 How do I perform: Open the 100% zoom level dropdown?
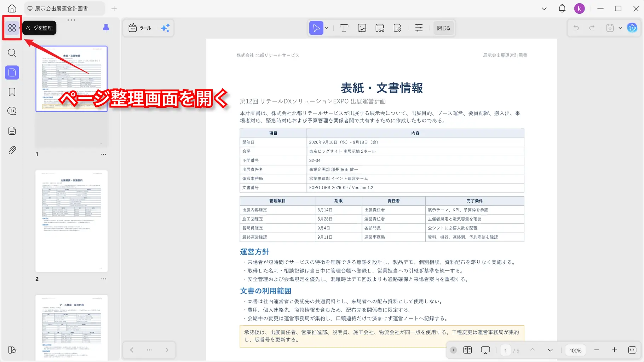coord(575,350)
